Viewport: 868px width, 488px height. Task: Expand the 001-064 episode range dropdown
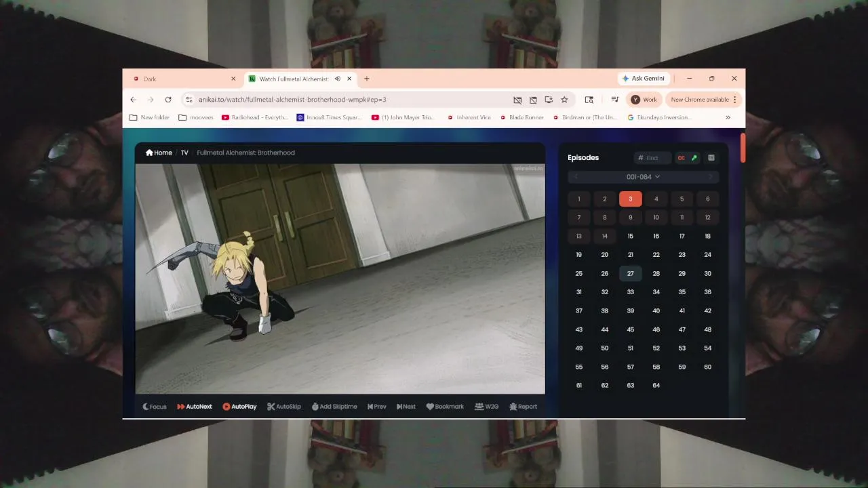tap(643, 177)
